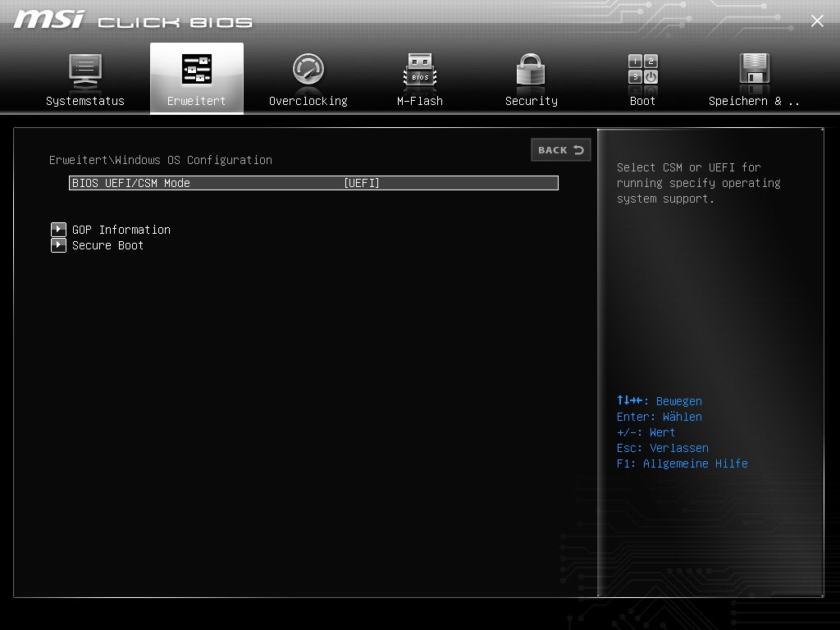Open the Overclocking gauge icon

click(x=308, y=69)
